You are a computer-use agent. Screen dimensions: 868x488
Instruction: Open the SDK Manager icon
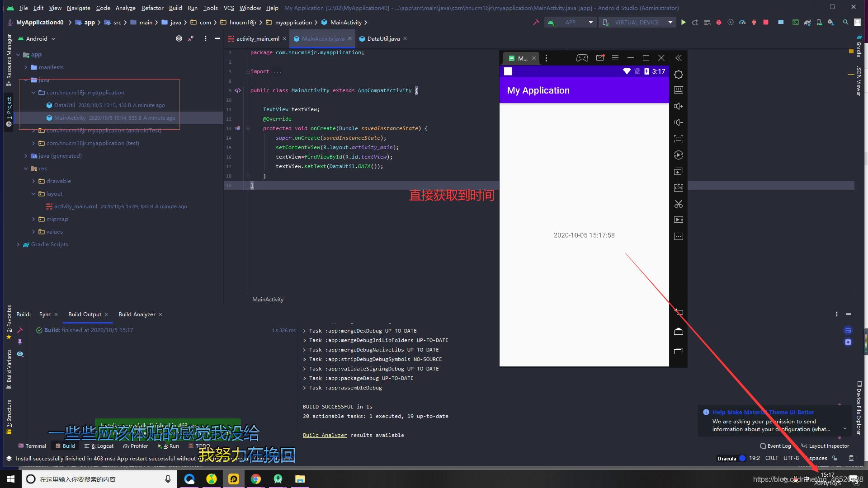coord(831,22)
